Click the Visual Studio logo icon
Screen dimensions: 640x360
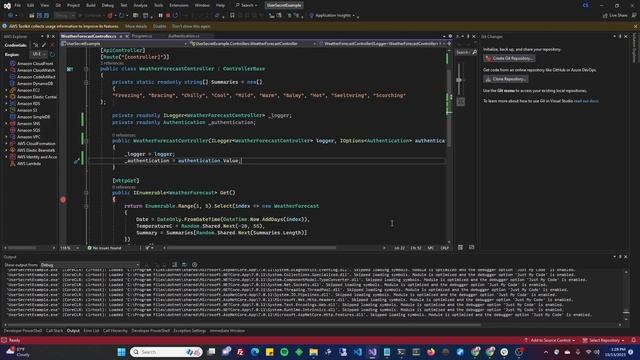pos(7,5)
